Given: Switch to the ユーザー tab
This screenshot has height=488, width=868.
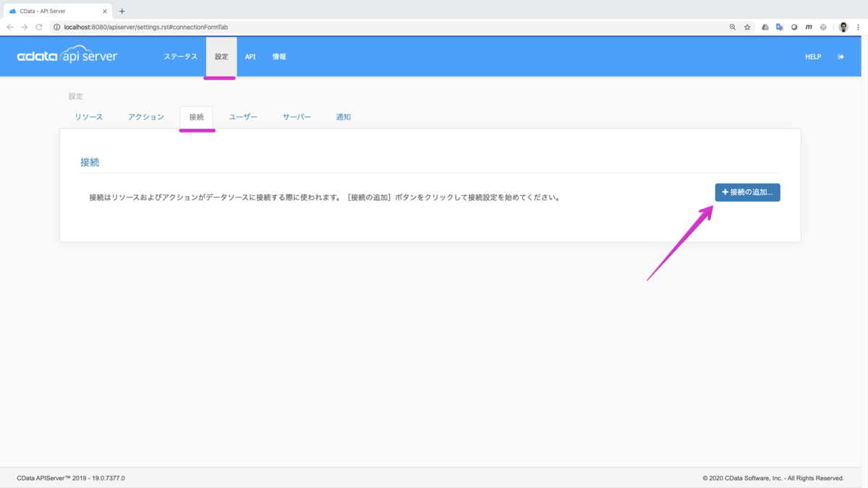Looking at the screenshot, I should pyautogui.click(x=243, y=117).
